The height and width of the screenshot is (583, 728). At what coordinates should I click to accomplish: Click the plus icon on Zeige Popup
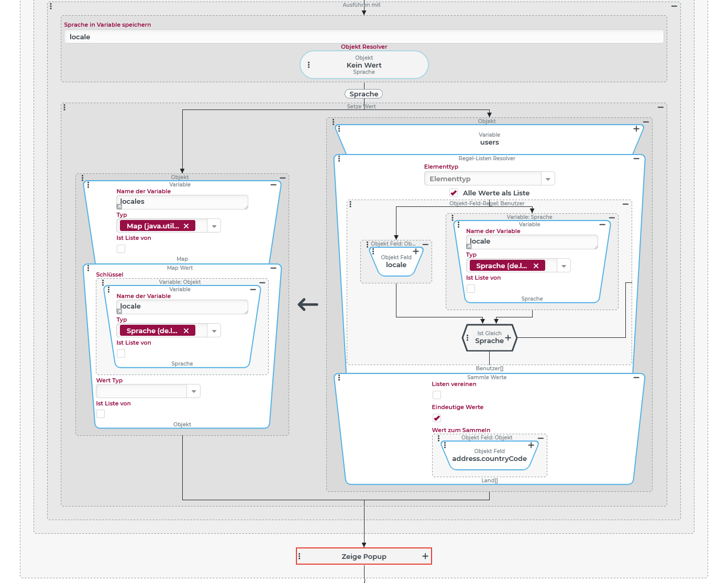[x=425, y=556]
